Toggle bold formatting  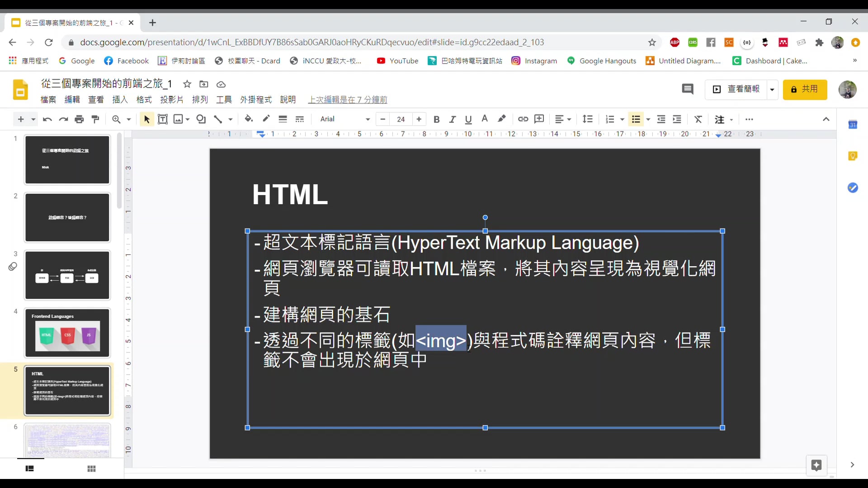[436, 119]
